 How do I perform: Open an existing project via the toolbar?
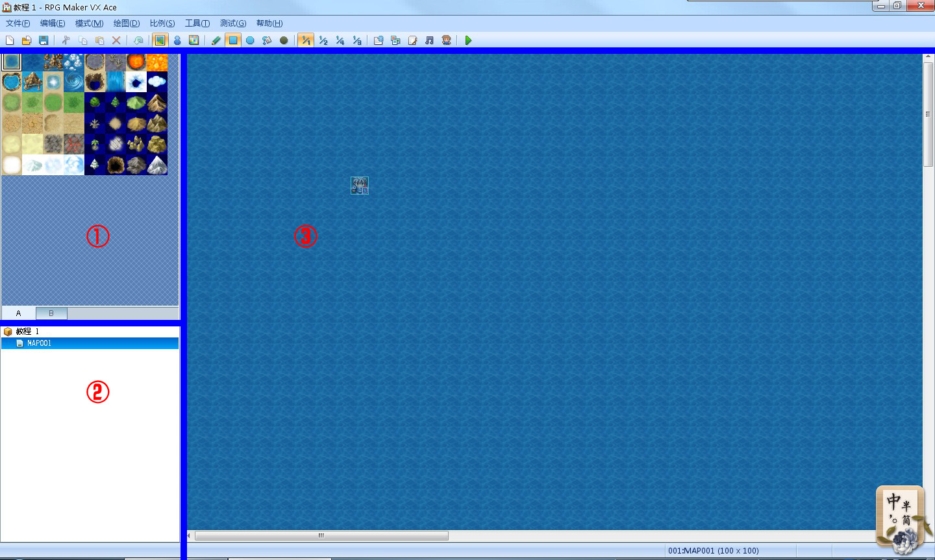tap(27, 40)
